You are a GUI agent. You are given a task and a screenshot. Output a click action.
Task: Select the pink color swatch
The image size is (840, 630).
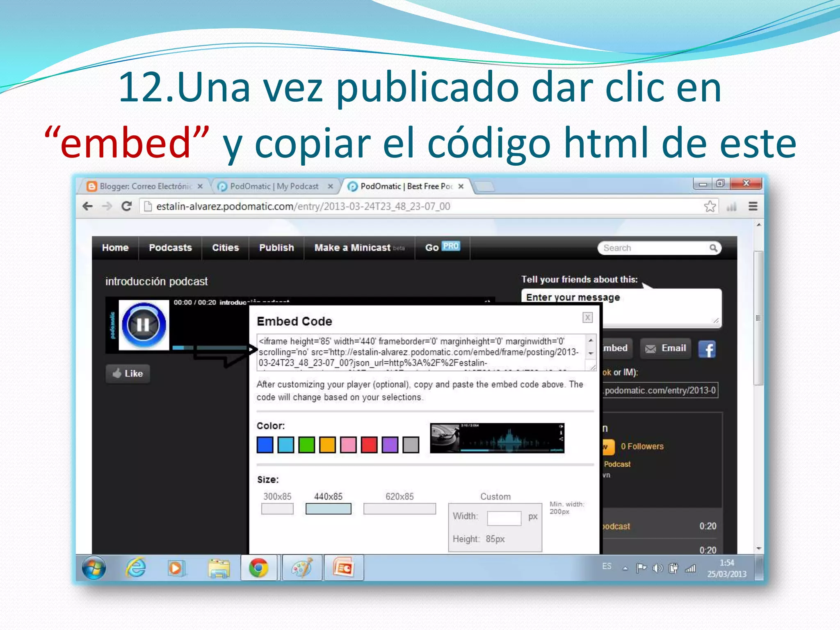point(348,445)
